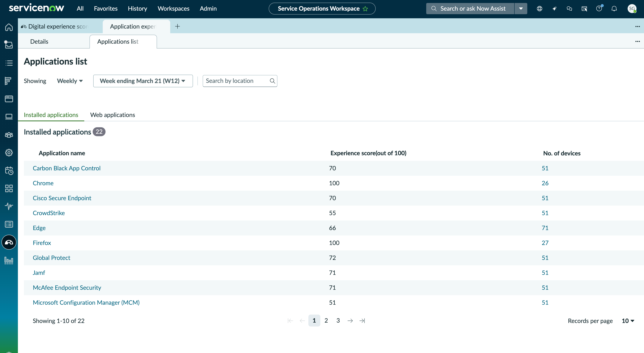
Task: Open the Edge application link
Action: click(39, 228)
